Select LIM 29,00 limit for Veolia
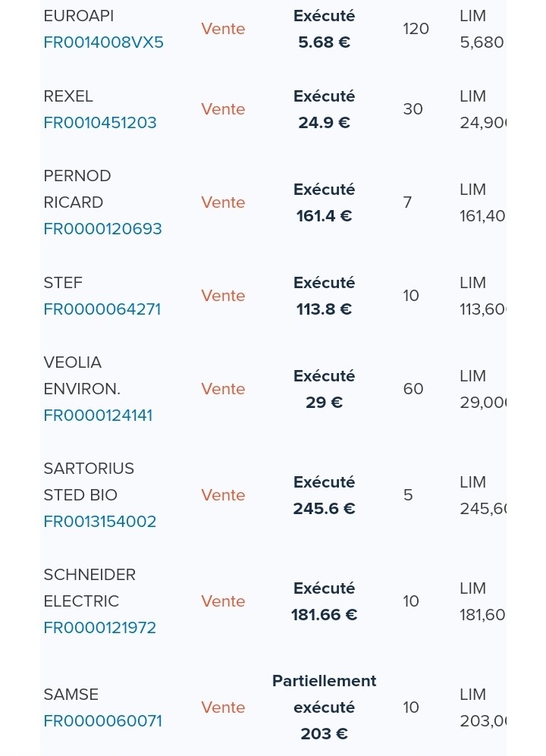The image size is (546, 756). 482,389
